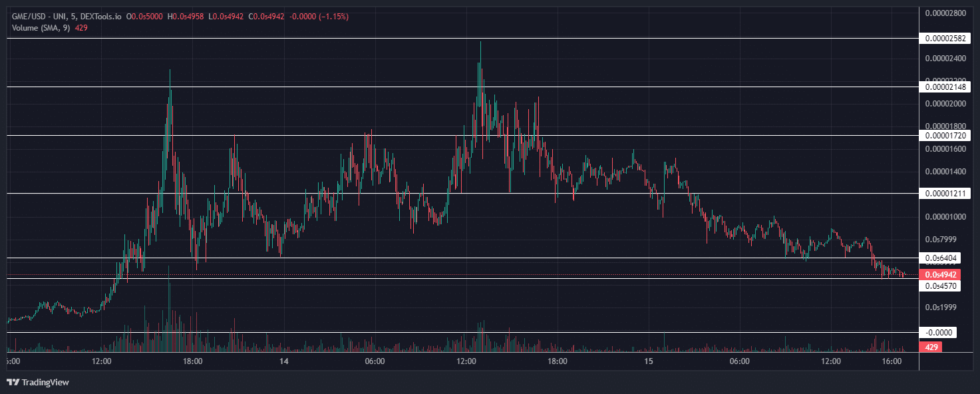This screenshot has width=980, height=394.
Task: Click the (−1.15%) change value
Action: tap(334, 16)
